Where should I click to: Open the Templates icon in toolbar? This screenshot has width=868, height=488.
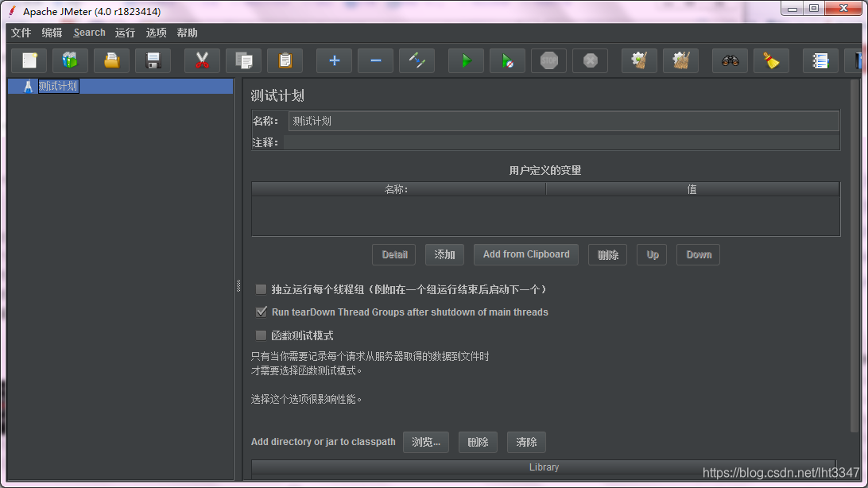[70, 60]
